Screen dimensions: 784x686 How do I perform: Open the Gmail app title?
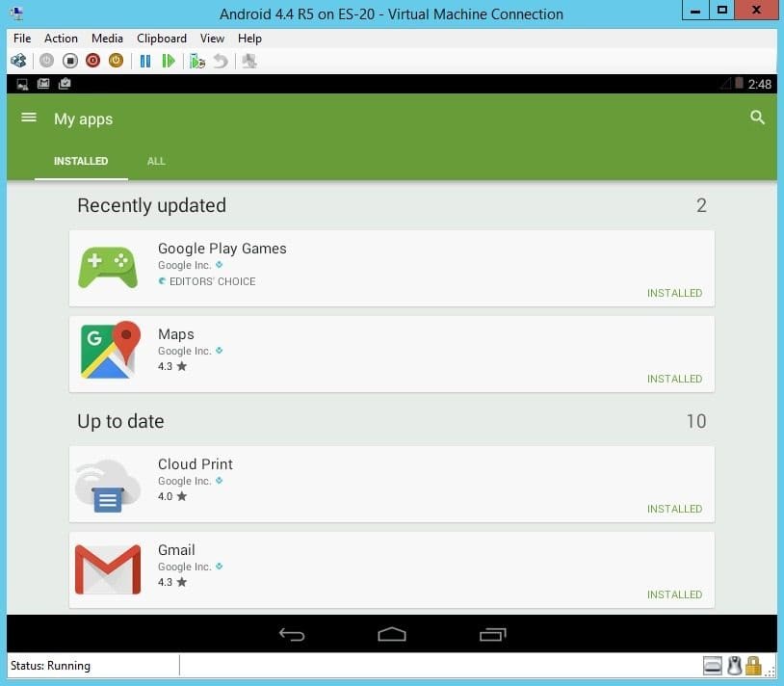click(x=176, y=550)
